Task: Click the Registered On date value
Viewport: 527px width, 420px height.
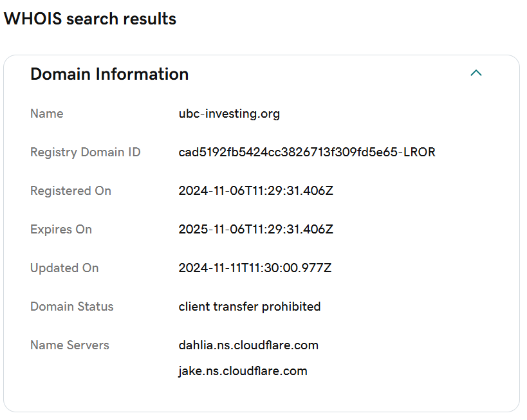Action: 255,190
